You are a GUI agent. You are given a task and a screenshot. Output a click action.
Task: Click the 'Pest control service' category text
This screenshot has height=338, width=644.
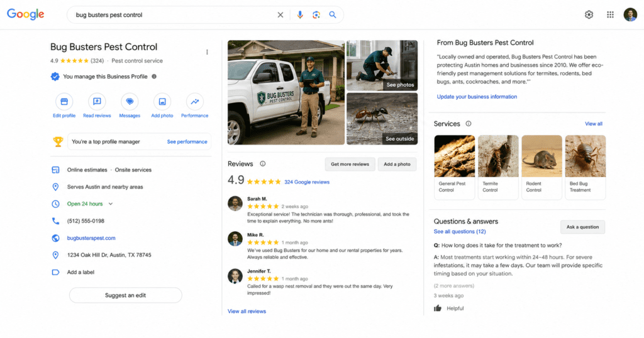(137, 61)
